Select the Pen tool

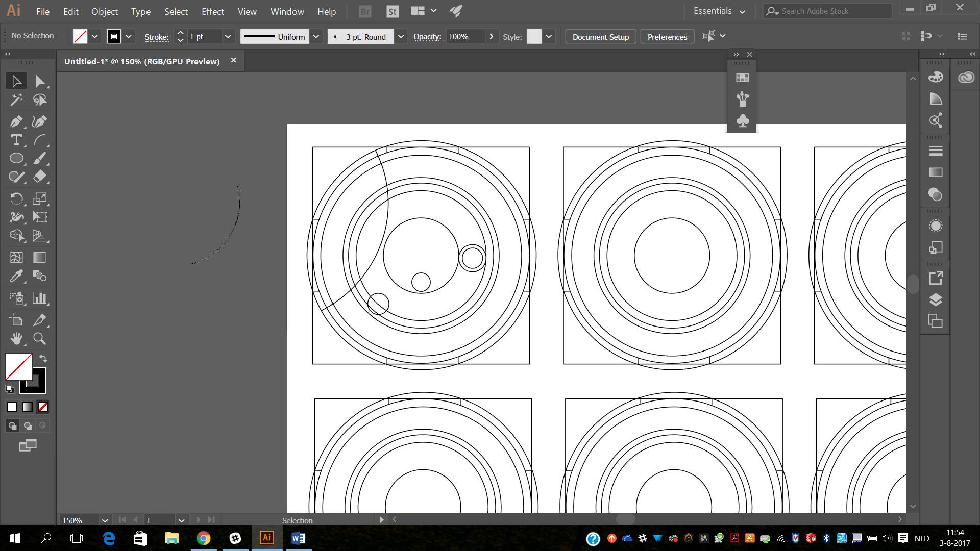(16, 121)
